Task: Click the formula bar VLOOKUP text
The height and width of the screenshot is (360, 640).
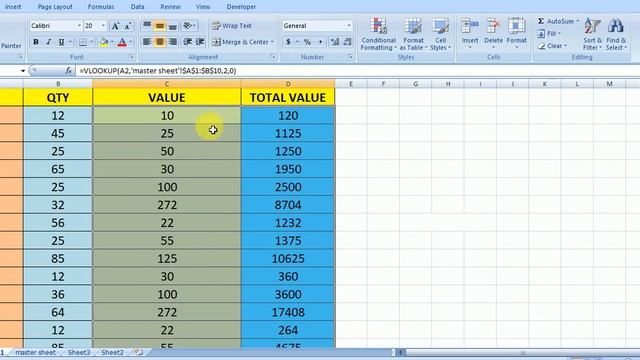Action: (158, 71)
